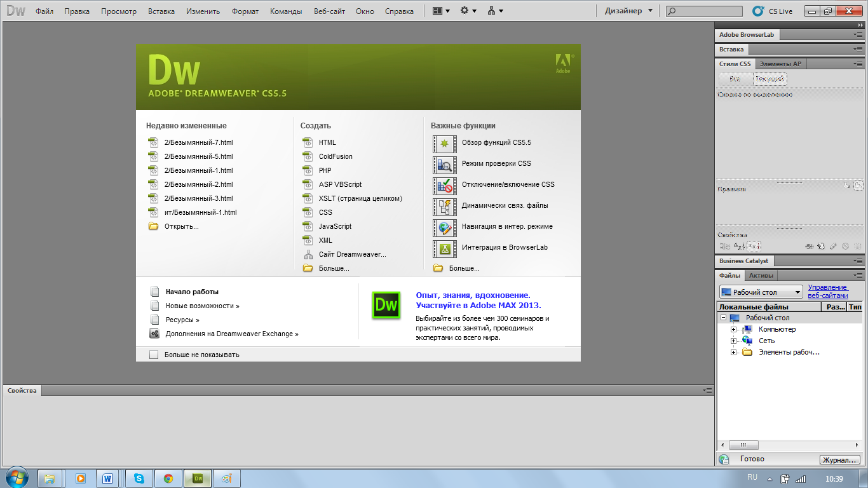
Task: Click the attach style sheet icon
Action: tap(810, 246)
